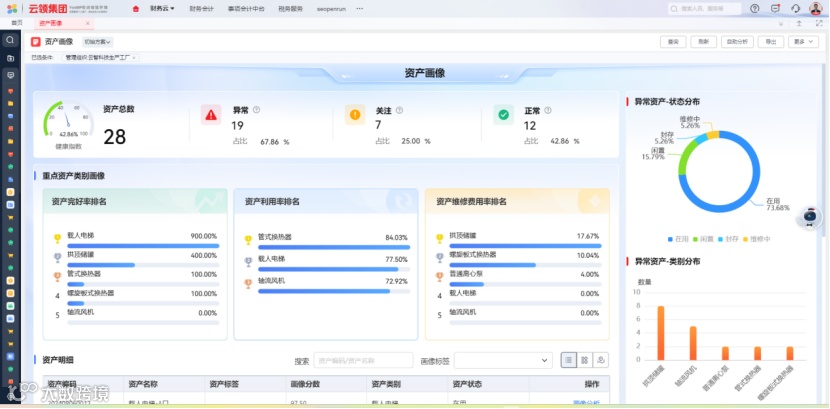Open the customer service headset icon

click(x=796, y=8)
